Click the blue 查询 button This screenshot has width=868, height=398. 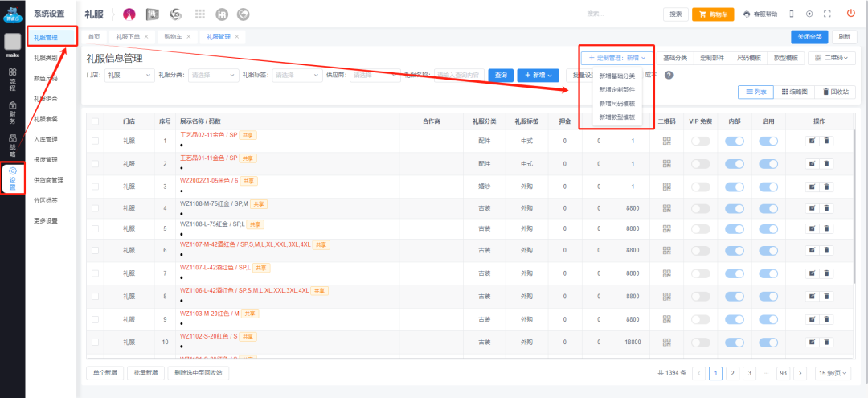(x=501, y=76)
